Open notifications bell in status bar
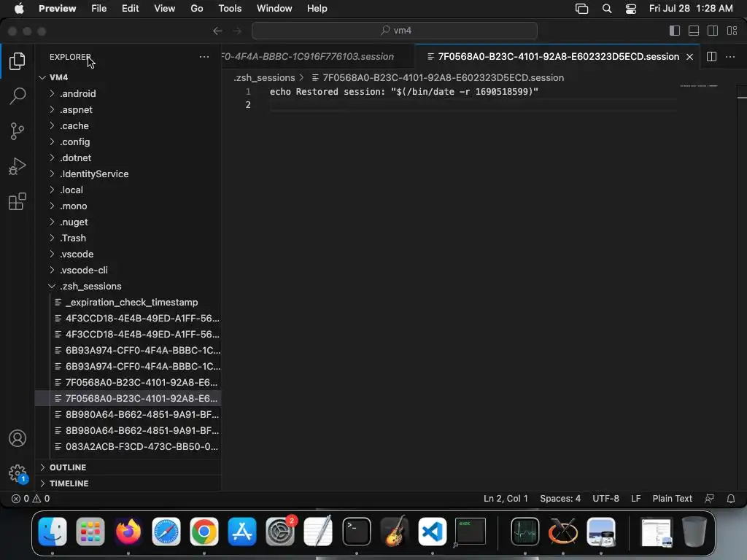The image size is (747, 560). [730, 499]
